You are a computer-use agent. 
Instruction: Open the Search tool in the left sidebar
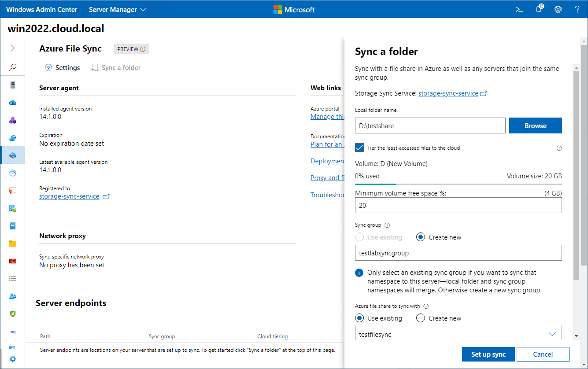[12, 67]
